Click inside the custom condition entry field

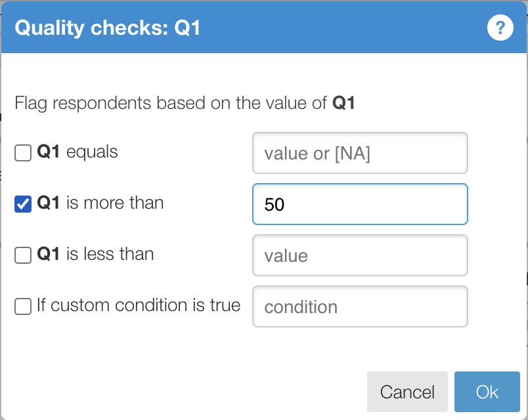point(360,306)
